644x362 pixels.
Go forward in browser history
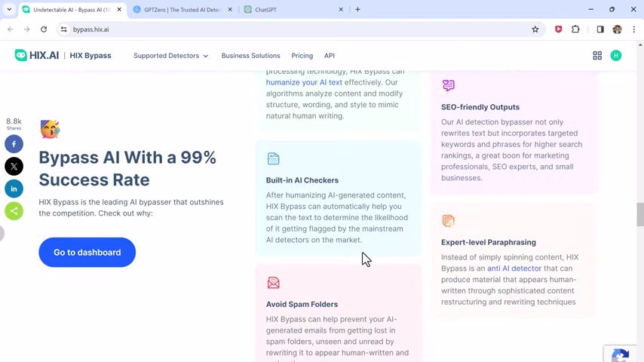click(x=26, y=29)
